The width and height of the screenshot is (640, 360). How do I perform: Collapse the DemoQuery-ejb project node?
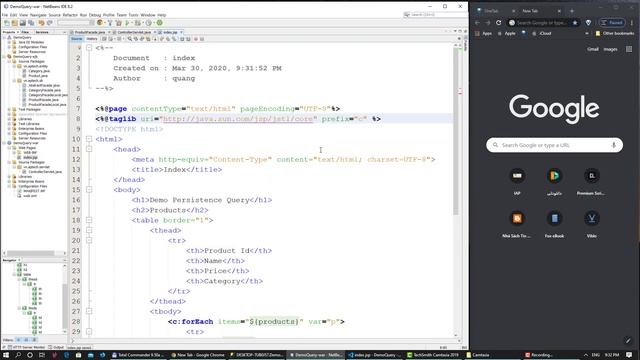coord(4,57)
